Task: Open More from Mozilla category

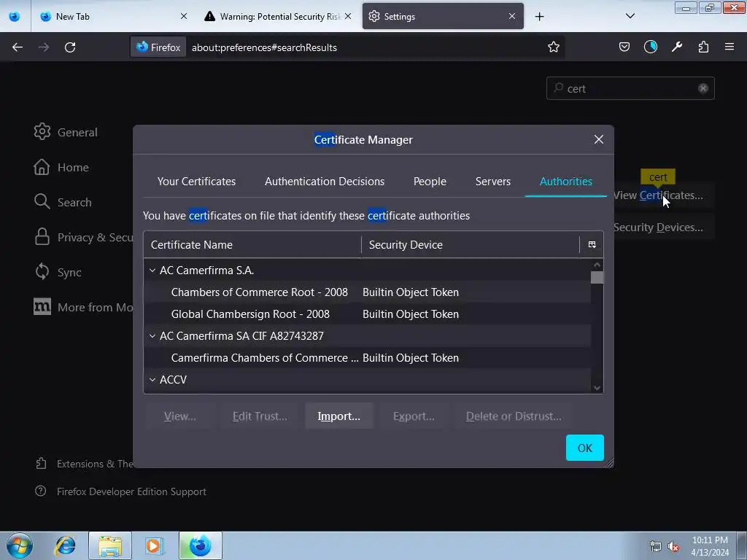Action: pos(83,307)
